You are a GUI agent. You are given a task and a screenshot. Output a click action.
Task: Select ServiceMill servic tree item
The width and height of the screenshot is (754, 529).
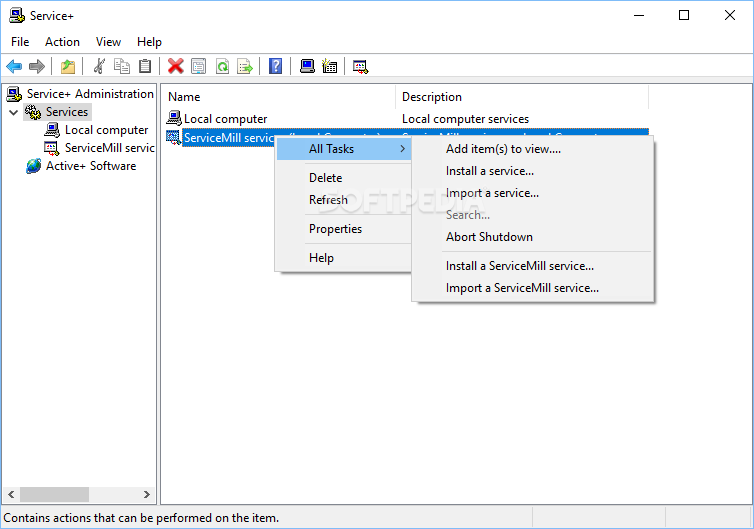pos(110,148)
